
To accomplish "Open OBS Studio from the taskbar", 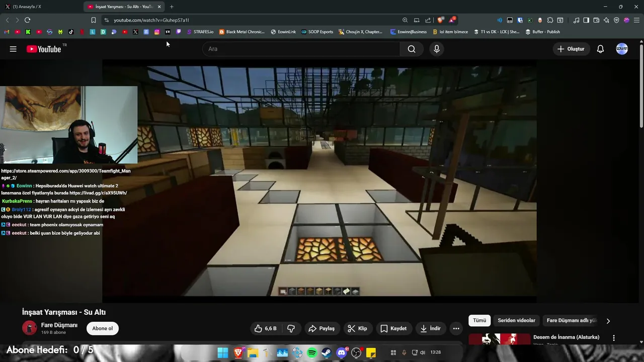I will coord(357,352).
